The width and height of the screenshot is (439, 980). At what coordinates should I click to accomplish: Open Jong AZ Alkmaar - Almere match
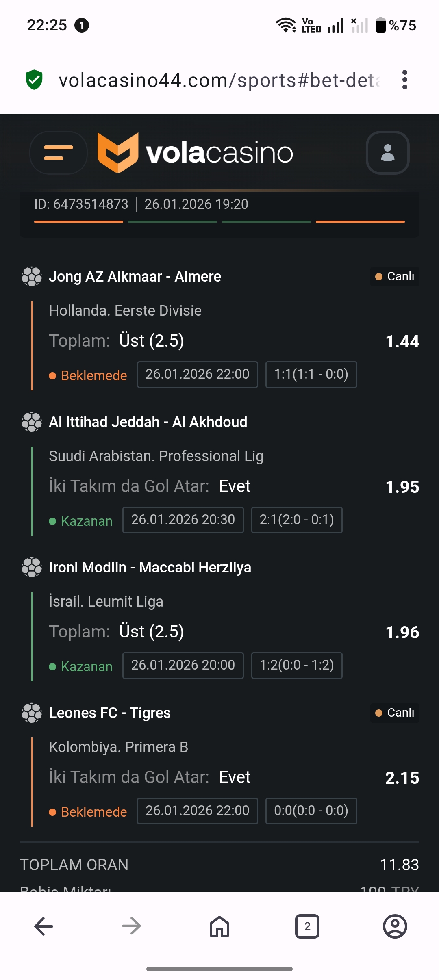tap(135, 277)
